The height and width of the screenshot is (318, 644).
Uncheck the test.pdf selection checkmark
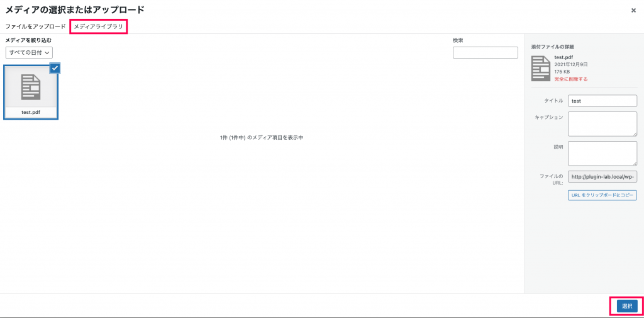coord(55,68)
